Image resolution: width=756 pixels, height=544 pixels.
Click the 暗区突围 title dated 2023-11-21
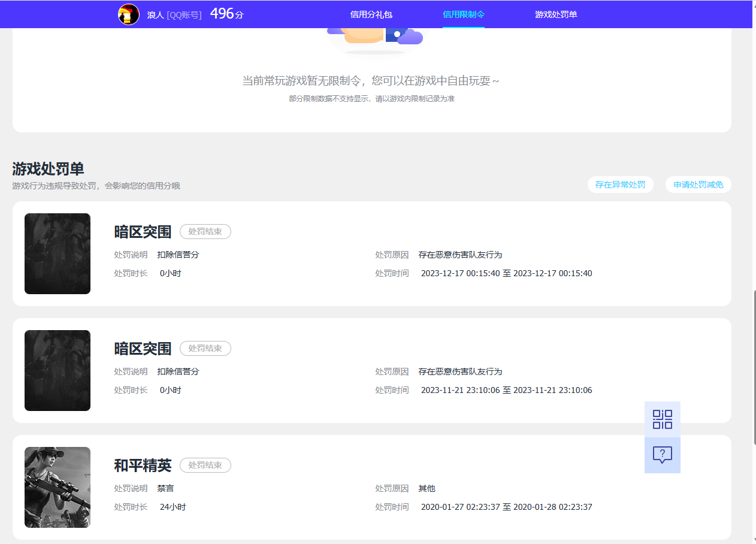(143, 349)
